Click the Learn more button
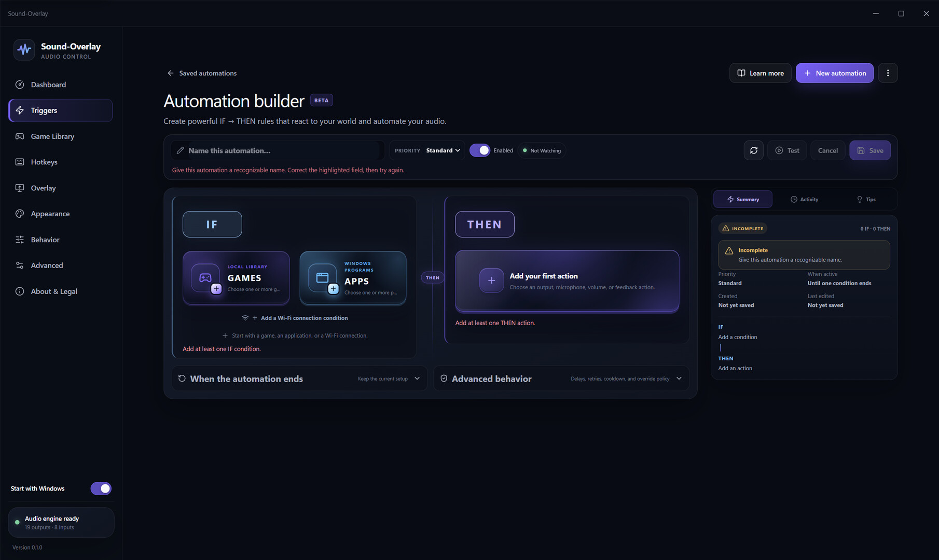The height and width of the screenshot is (560, 939). pyautogui.click(x=760, y=73)
